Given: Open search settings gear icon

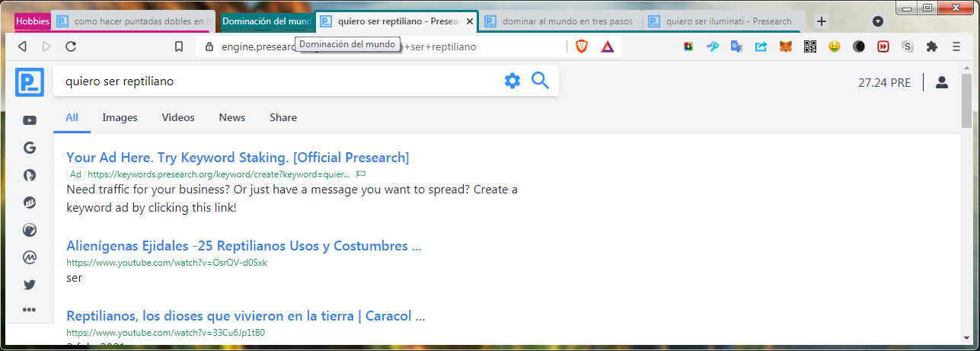Looking at the screenshot, I should click(x=512, y=81).
